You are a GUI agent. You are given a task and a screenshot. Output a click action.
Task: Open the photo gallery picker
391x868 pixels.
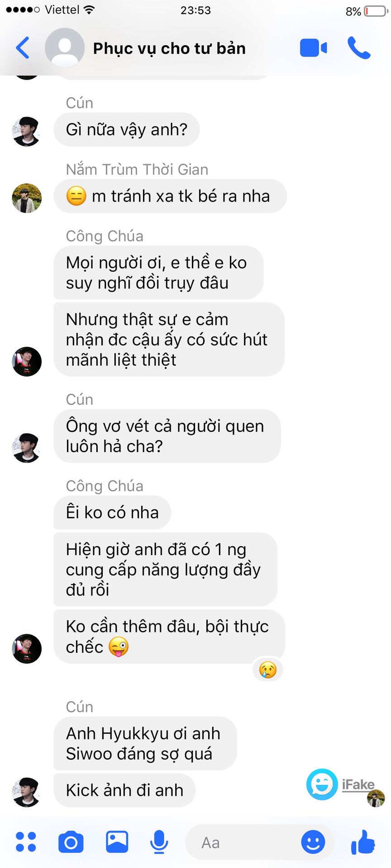point(117,842)
